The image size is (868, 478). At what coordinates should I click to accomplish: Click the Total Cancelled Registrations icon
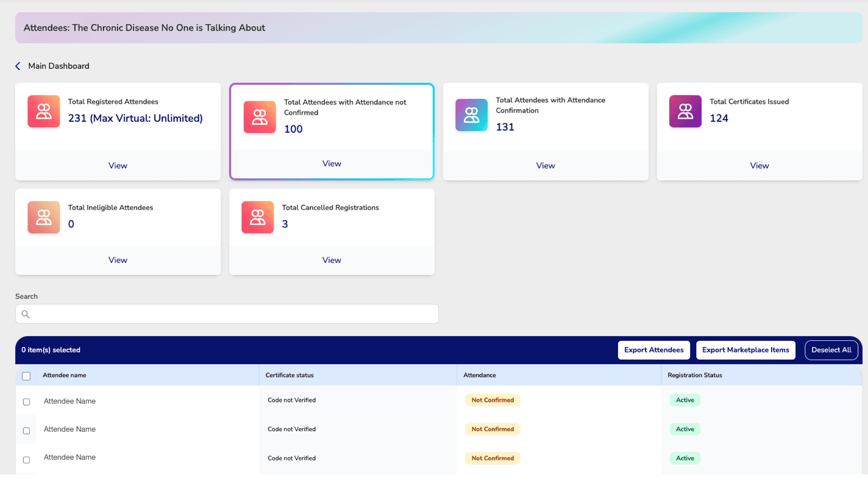(257, 218)
